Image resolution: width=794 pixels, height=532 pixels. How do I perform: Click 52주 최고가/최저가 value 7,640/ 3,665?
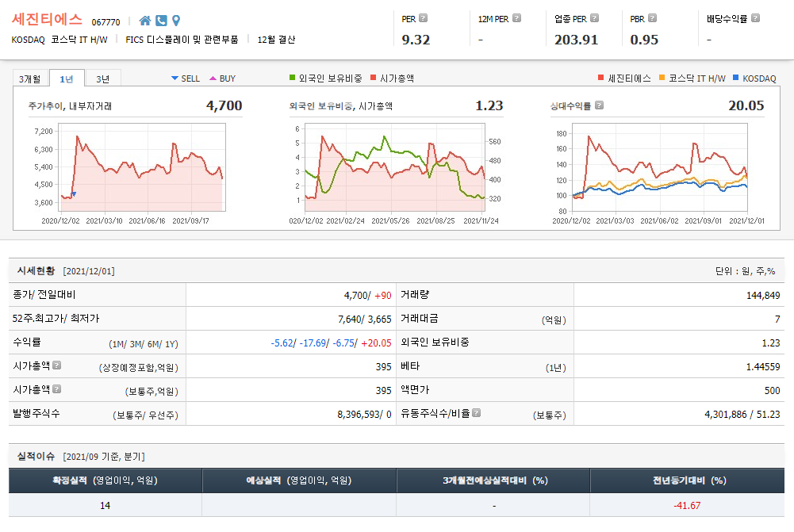point(365,320)
